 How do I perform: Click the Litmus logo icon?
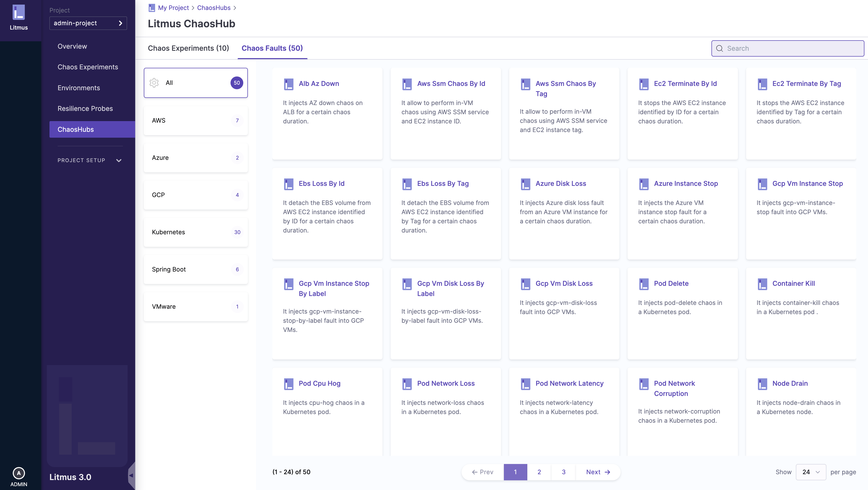pos(19,12)
